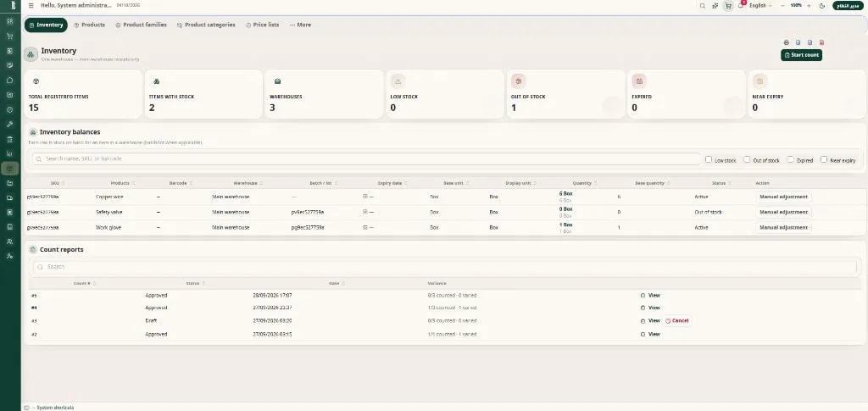The width and height of the screenshot is (868, 411).
Task: View the draft count report #3
Action: 650,321
